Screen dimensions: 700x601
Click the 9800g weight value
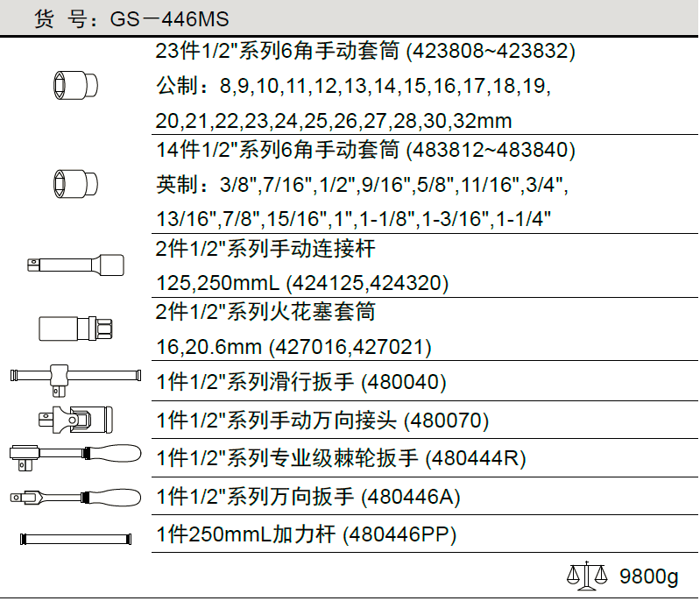(x=649, y=577)
